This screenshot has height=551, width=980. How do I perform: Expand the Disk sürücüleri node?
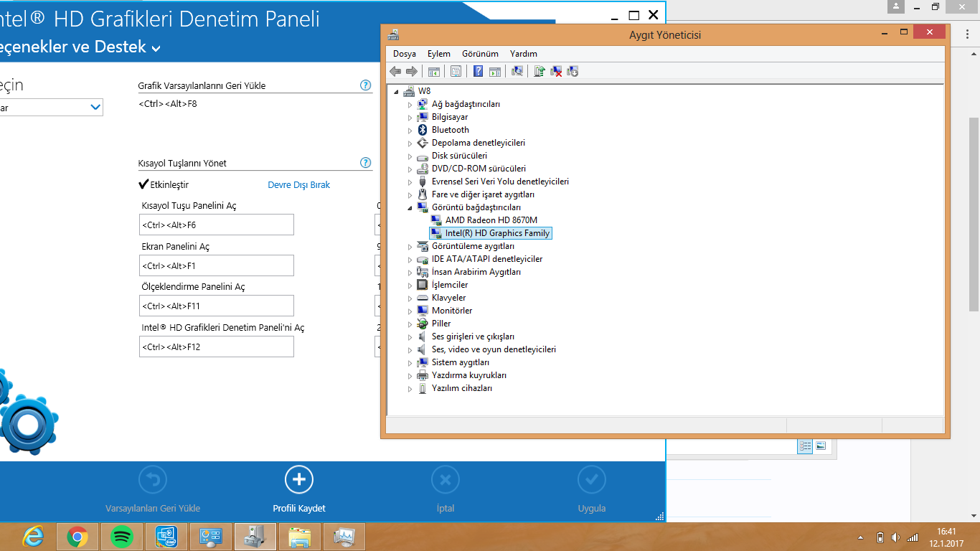pyautogui.click(x=410, y=156)
